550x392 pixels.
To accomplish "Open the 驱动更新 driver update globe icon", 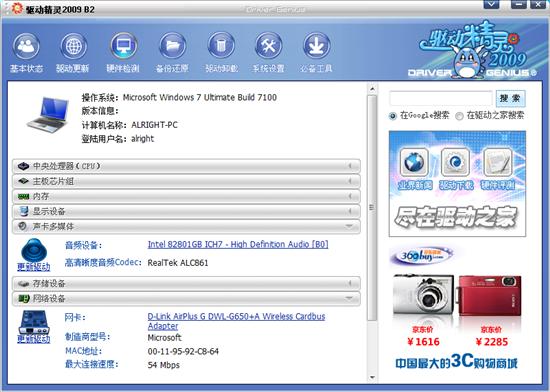I will pyautogui.click(x=73, y=46).
